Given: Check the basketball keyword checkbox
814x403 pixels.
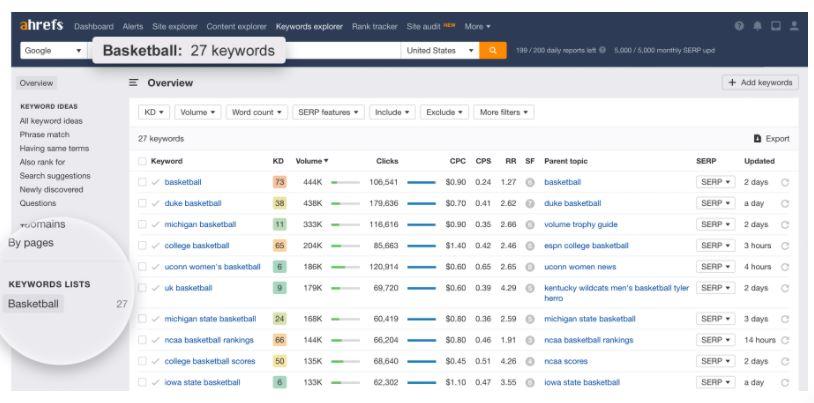Looking at the screenshot, I should (x=142, y=182).
